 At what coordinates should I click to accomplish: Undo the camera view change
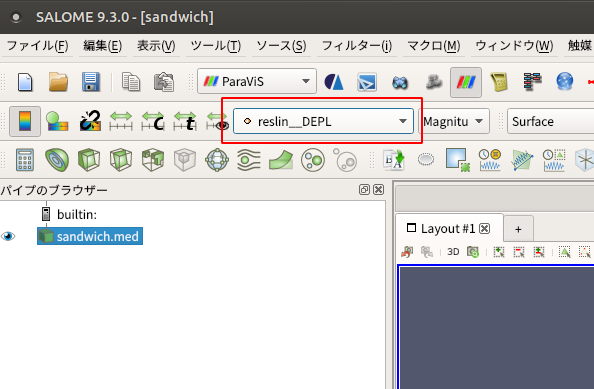coord(407,252)
